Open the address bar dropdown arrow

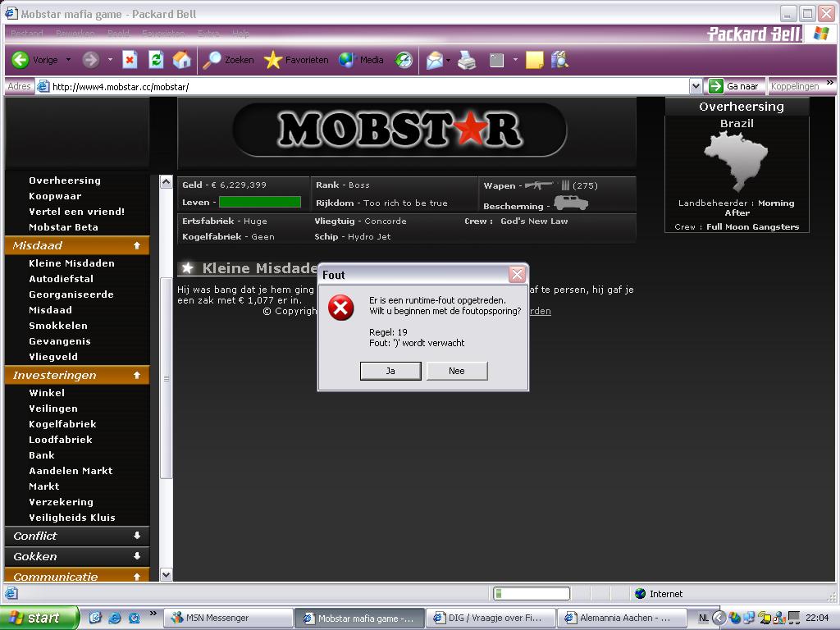(x=696, y=86)
